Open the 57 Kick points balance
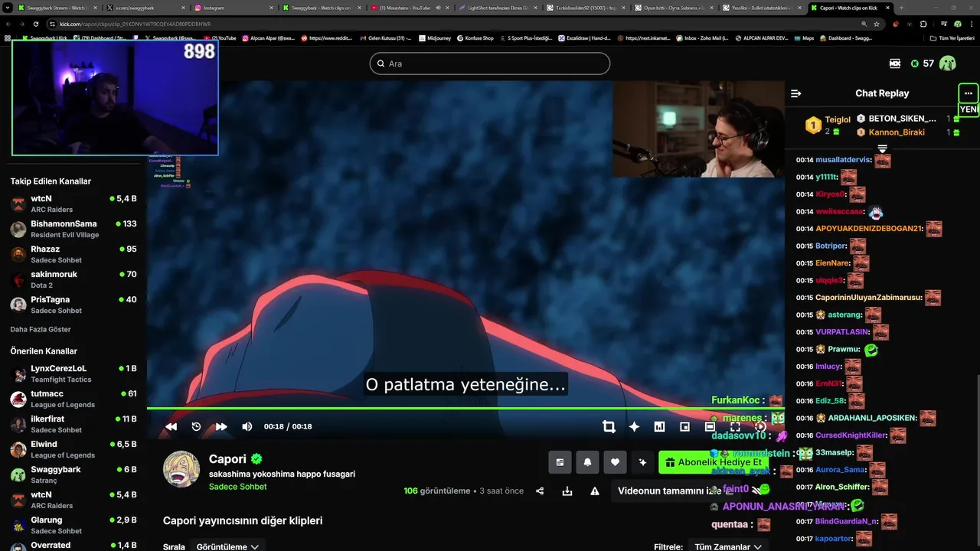Viewport: 980px width, 551px height. click(x=922, y=64)
